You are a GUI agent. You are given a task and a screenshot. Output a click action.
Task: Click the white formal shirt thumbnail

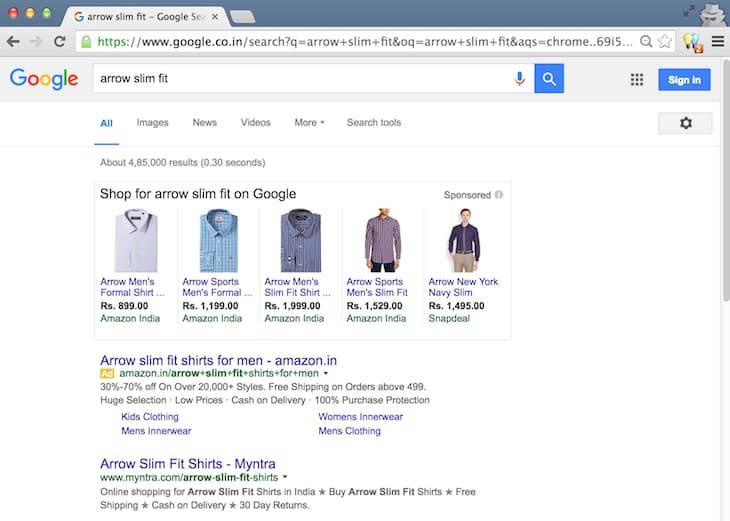coord(136,240)
